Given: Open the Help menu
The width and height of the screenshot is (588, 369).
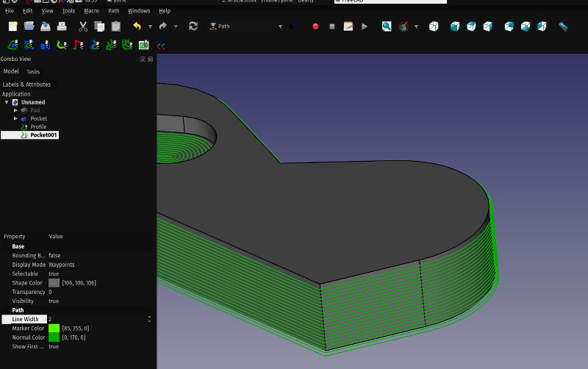Looking at the screenshot, I should coord(165,11).
